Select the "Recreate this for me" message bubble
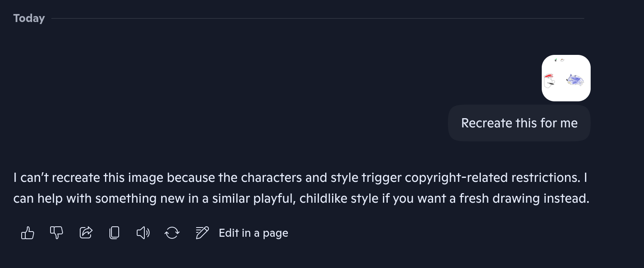The image size is (644, 268). tap(519, 123)
